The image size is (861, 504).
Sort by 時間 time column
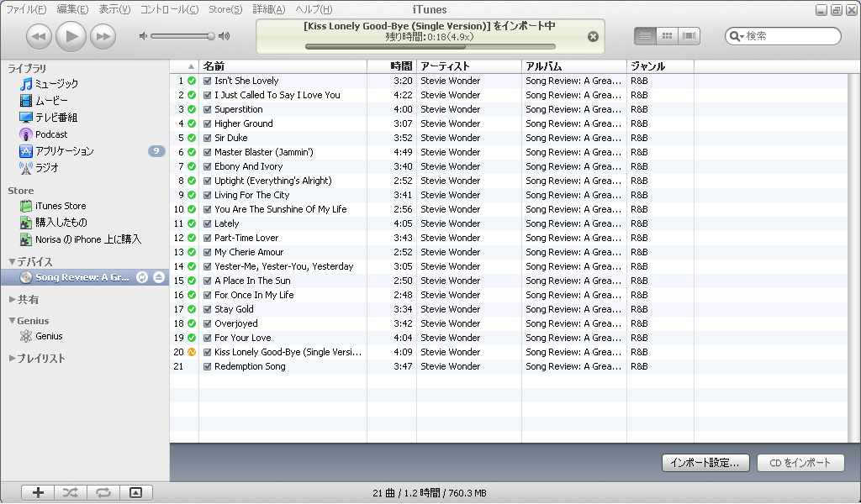392,66
